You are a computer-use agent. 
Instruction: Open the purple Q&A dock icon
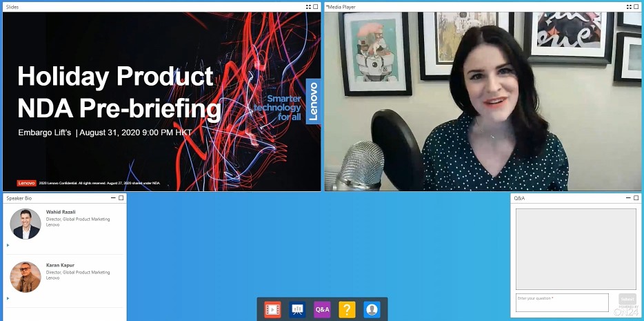pyautogui.click(x=322, y=309)
